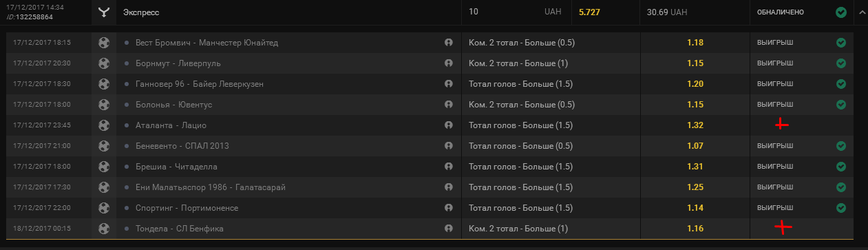Click soccer ball icon for Аталанта - Лацио
Viewport: 868px width, 250px height.
104,125
